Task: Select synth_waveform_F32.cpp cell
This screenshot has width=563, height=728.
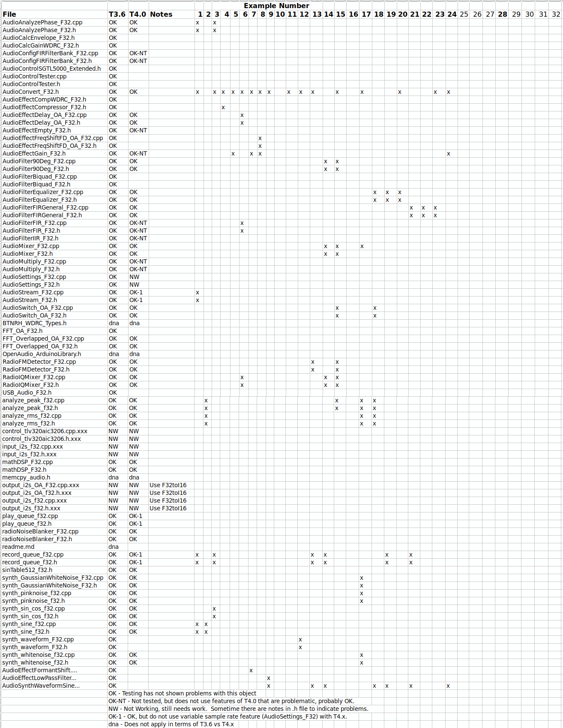Action: 54,639
